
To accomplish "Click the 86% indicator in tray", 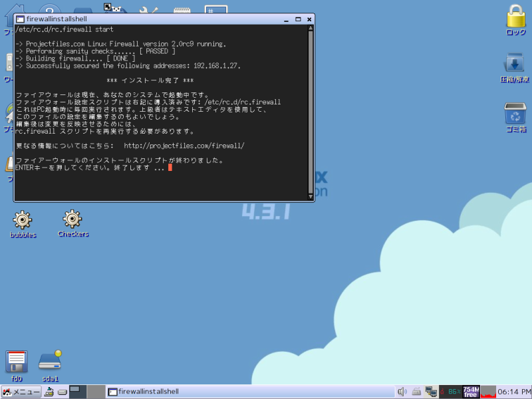I will pos(451,392).
